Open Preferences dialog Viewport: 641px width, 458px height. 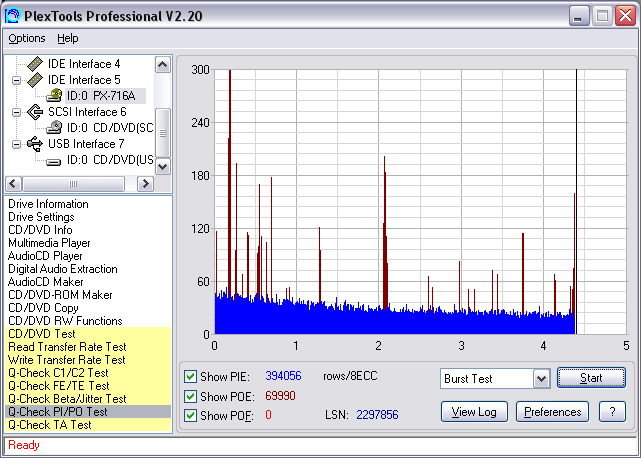tap(553, 412)
